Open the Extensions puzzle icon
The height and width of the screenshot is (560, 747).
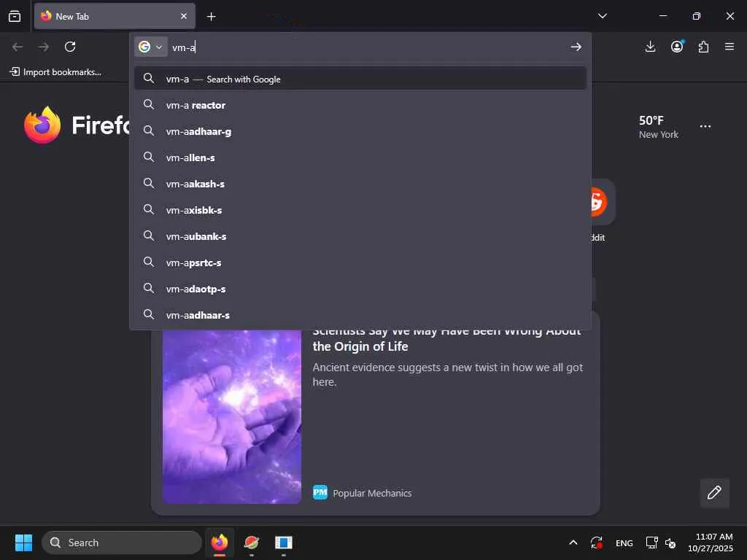tap(703, 47)
